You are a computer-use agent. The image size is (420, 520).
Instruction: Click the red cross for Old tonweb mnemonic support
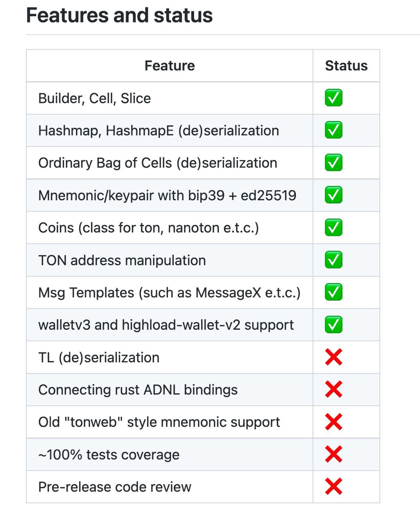tap(334, 422)
